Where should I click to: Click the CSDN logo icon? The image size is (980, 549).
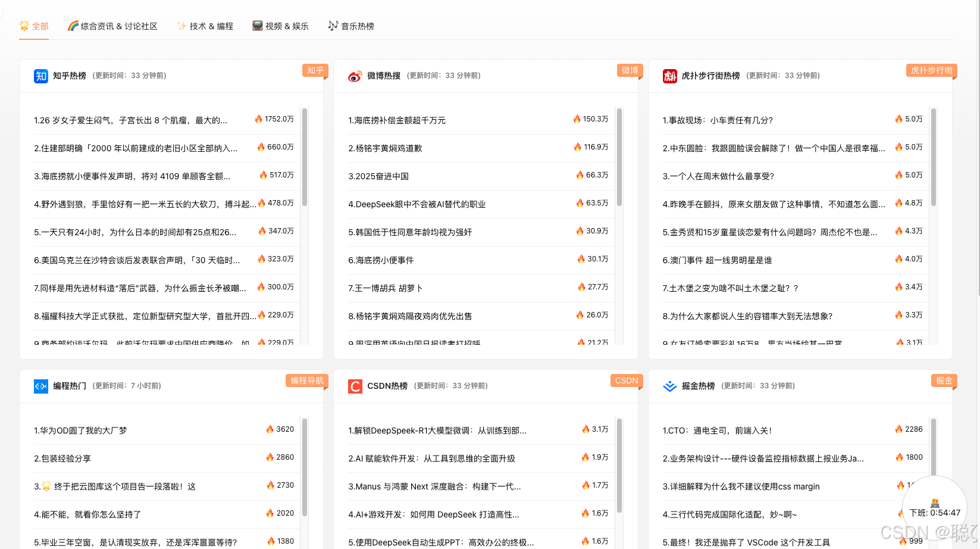[x=355, y=386]
